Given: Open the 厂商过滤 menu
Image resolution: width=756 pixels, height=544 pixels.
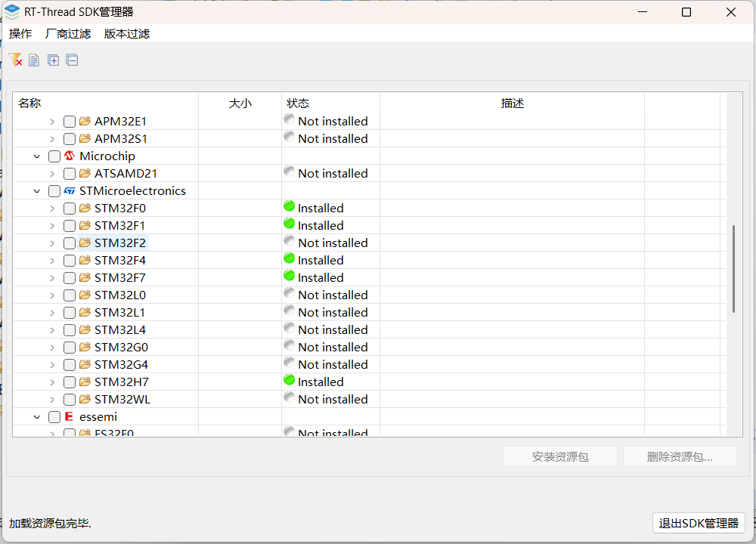Looking at the screenshot, I should tap(68, 33).
